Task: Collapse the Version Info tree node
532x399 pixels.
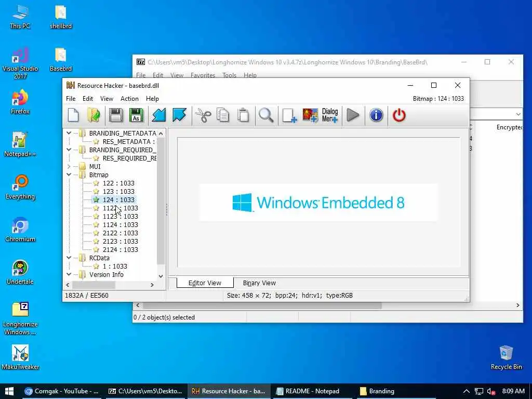Action: click(69, 274)
